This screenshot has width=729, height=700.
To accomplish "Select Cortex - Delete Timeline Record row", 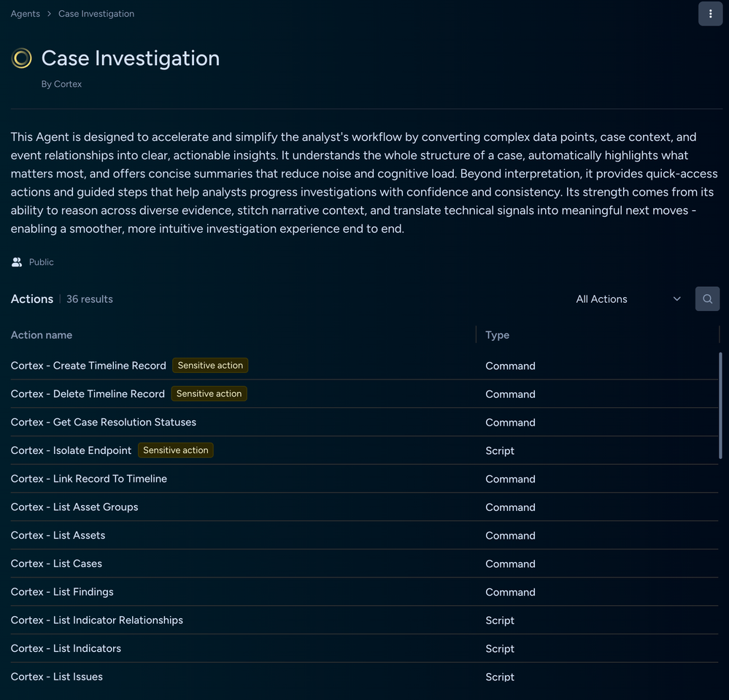I will coord(365,394).
